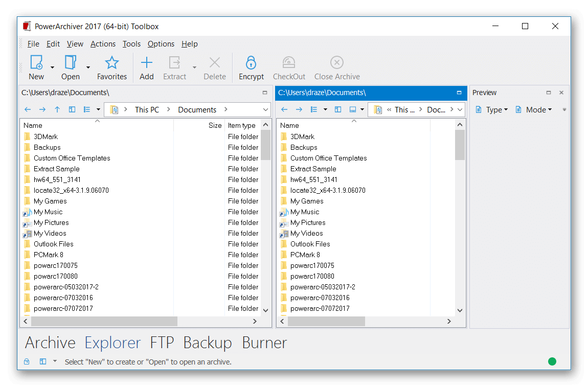Open Favorites star icon

tap(111, 63)
